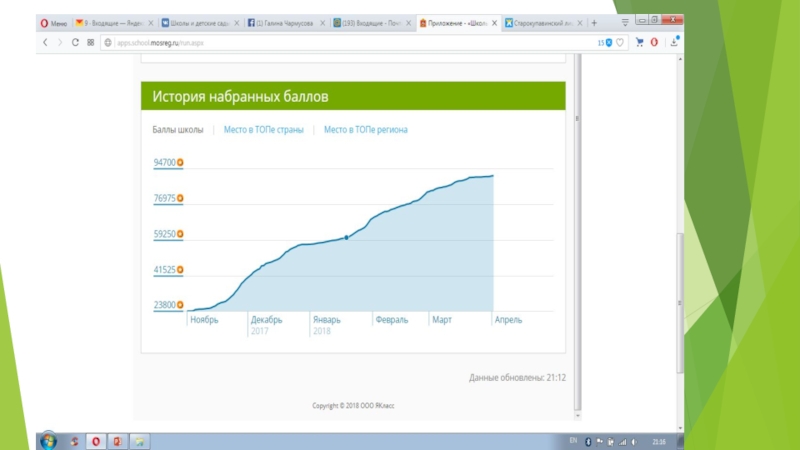Reload the page with the refresh icon
This screenshot has height=450, width=800.
[75, 43]
